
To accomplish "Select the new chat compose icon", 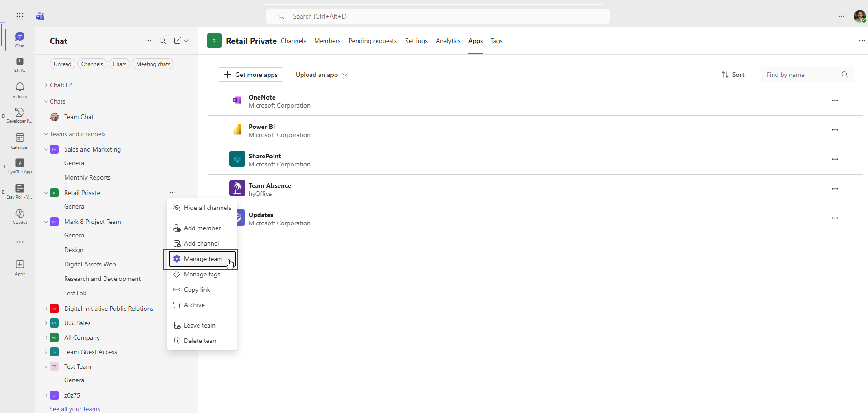I will pyautogui.click(x=177, y=41).
